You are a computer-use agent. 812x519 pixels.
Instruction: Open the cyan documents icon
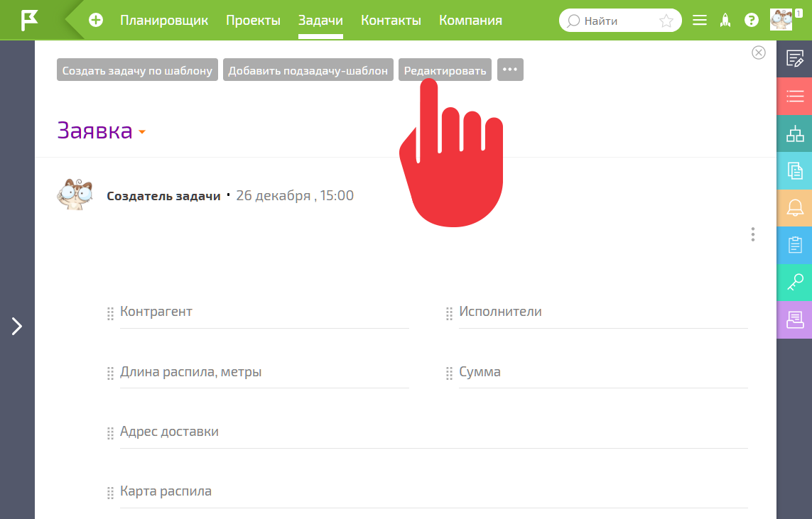794,171
